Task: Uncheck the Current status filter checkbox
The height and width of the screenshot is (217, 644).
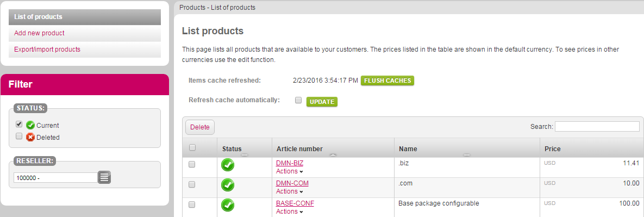Action: pyautogui.click(x=19, y=124)
